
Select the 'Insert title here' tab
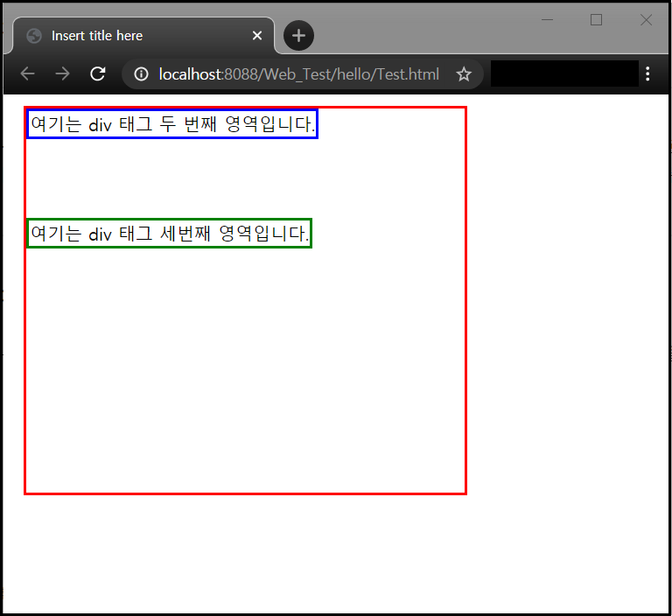pos(143,36)
